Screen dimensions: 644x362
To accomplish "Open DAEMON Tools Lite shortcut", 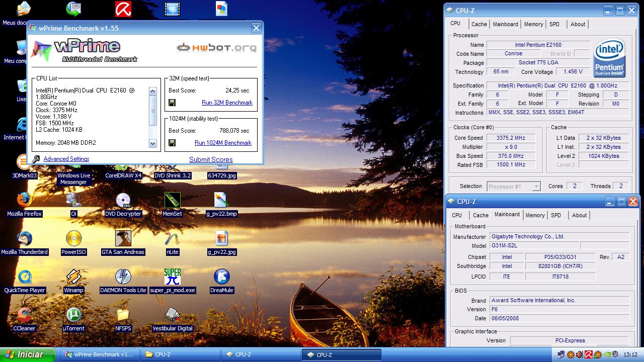I will click(123, 281).
